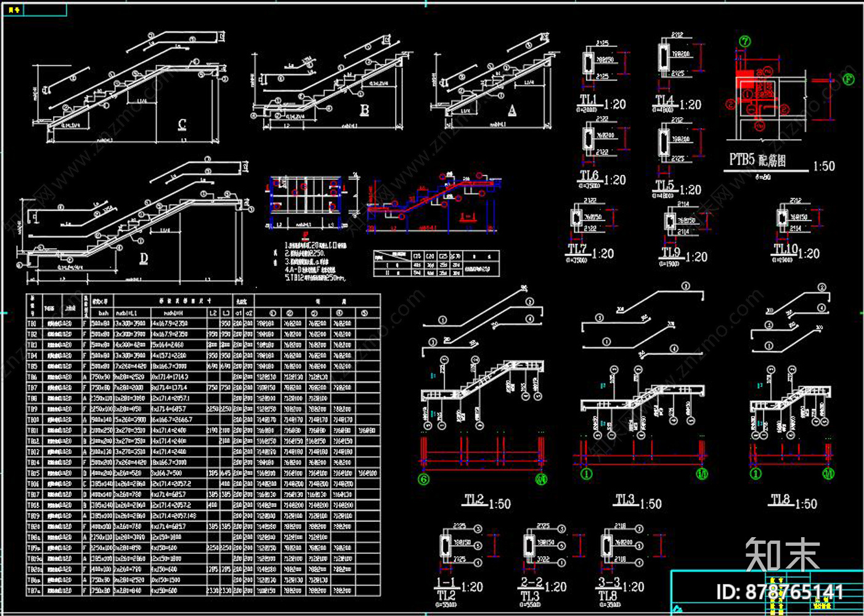Viewport: 864px width, 616px height.
Task: Select the bxh column header in table
Action: click(x=103, y=313)
